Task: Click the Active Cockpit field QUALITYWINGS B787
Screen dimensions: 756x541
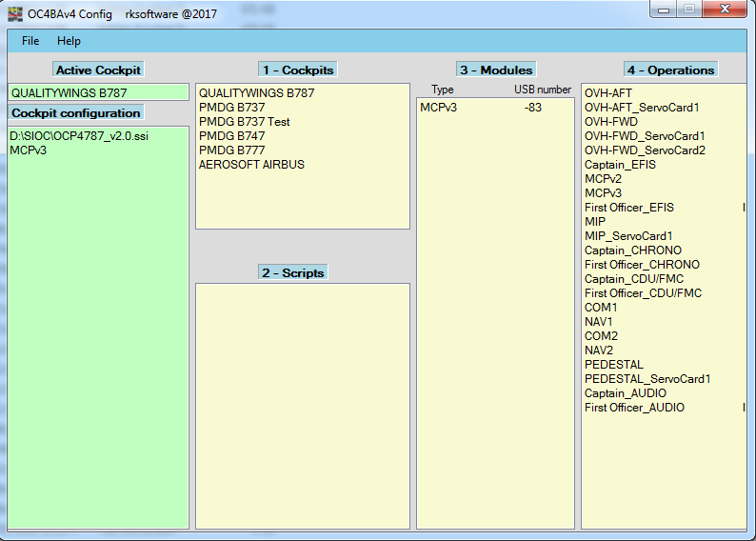Action: pyautogui.click(x=97, y=93)
